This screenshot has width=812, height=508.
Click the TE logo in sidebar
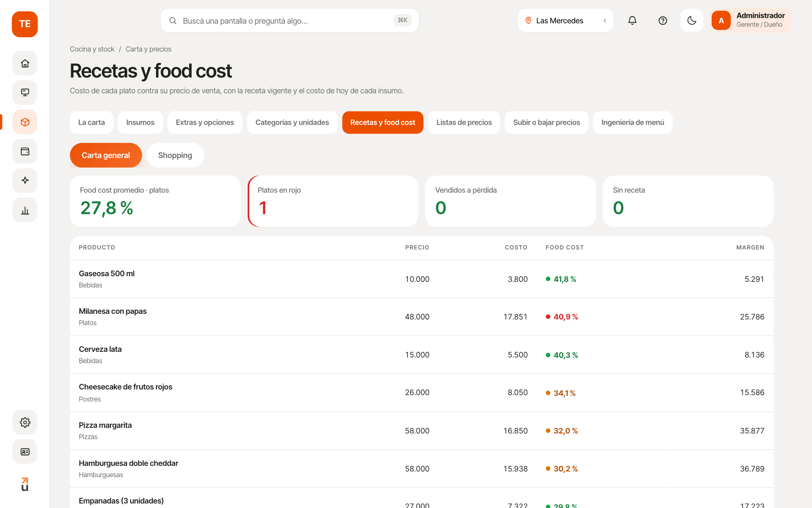[25, 24]
